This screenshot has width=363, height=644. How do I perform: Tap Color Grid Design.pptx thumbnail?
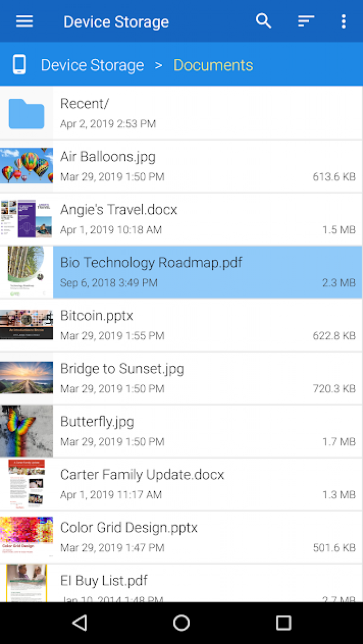click(x=26, y=537)
